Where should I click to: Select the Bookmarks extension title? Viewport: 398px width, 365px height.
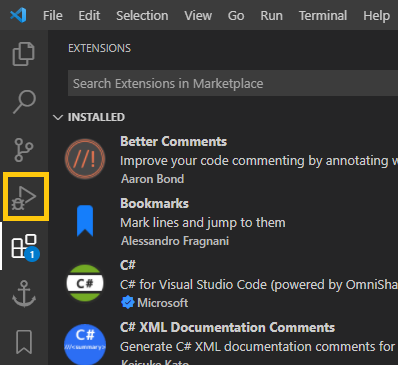(154, 203)
